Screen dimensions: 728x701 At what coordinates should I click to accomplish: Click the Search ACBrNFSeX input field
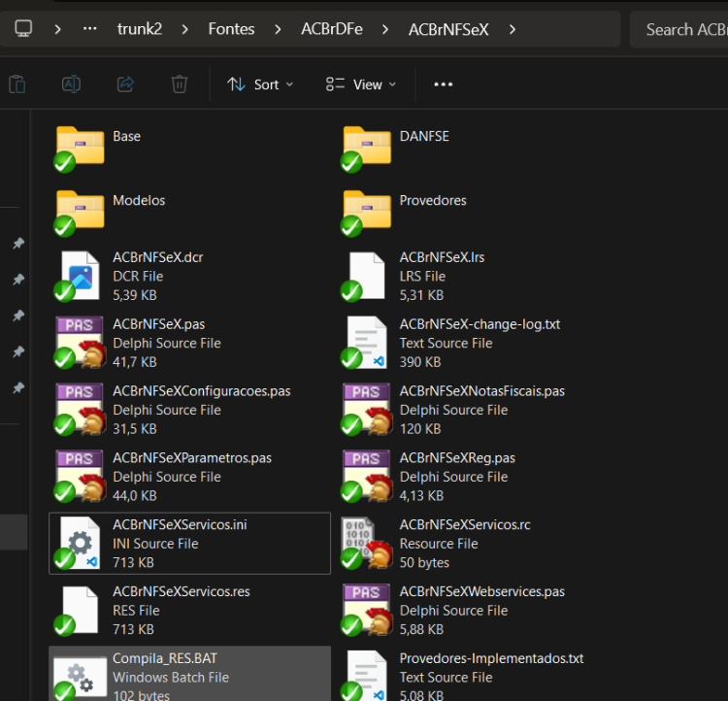click(679, 29)
